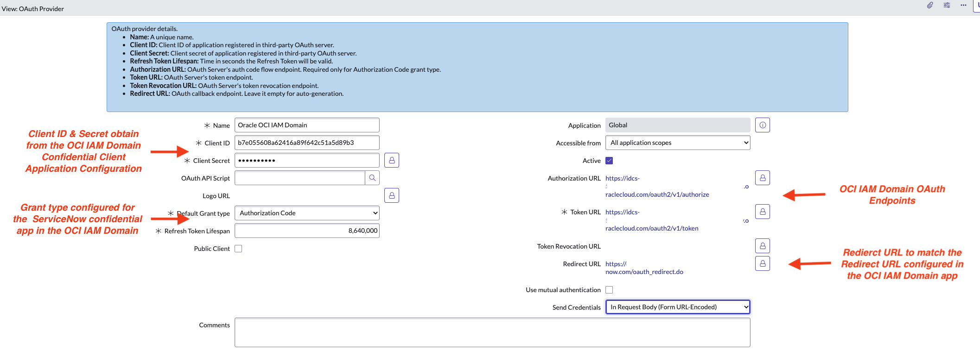
Task: Open the Accessible from dropdown
Action: click(678, 143)
